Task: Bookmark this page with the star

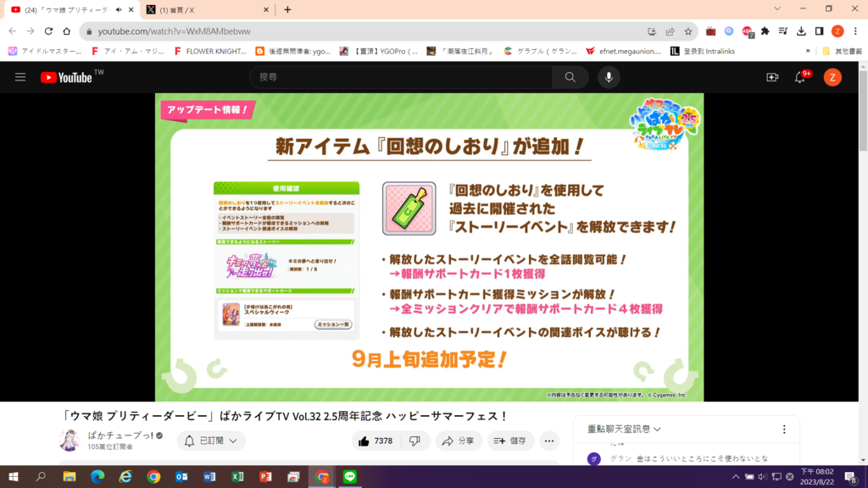Action: pos(688,31)
